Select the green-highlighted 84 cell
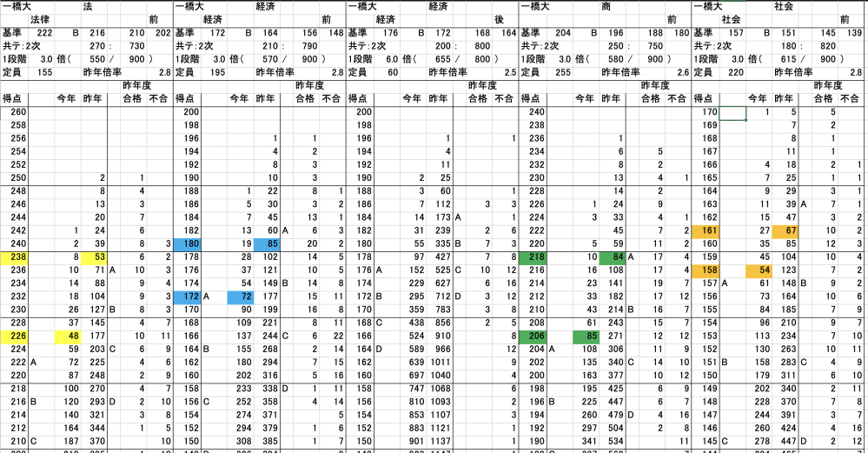This screenshot has width=868, height=453. pyautogui.click(x=613, y=257)
